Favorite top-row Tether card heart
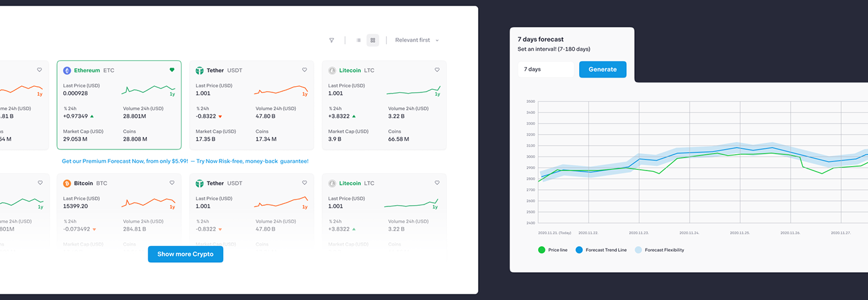 304,70
